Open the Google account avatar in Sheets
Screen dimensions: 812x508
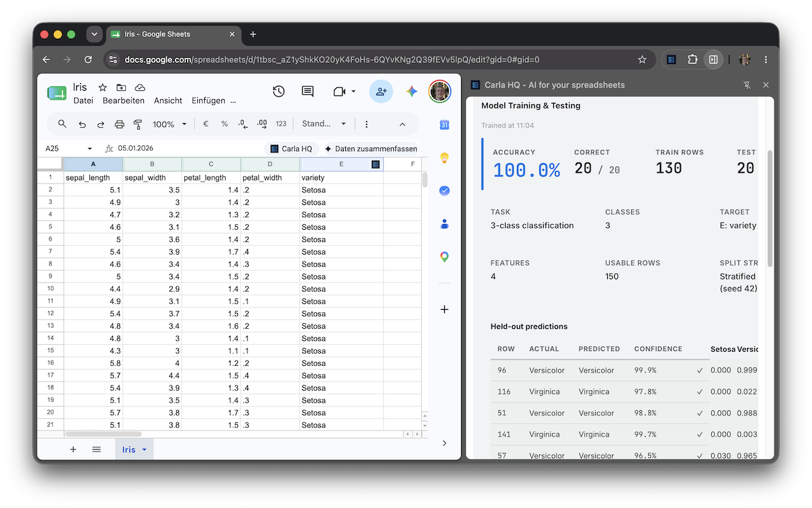click(439, 91)
